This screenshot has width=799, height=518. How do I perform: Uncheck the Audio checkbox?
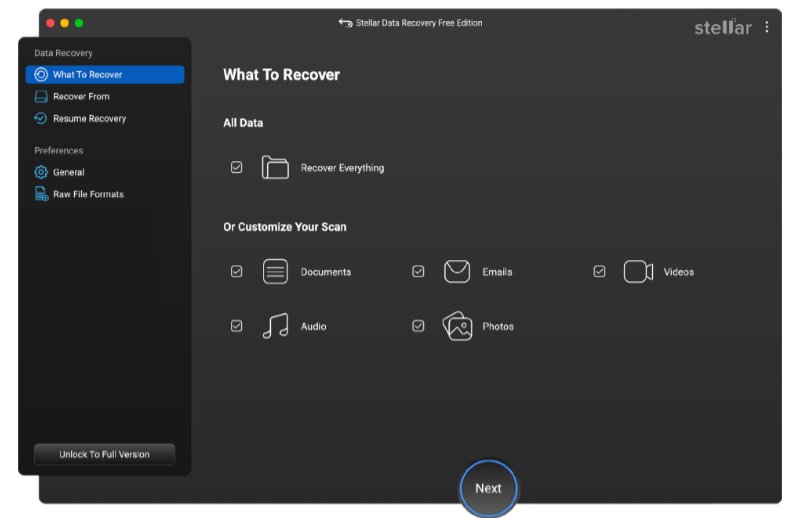tap(237, 326)
